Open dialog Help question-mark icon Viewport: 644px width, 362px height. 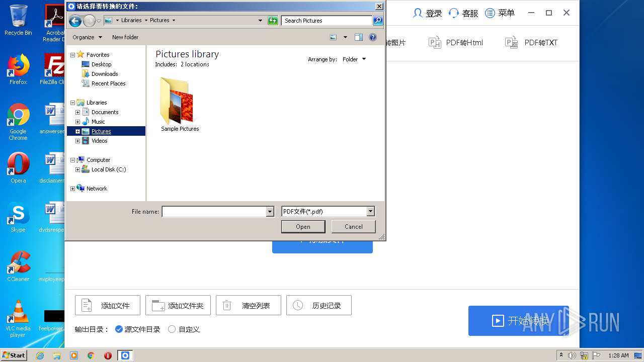point(373,37)
